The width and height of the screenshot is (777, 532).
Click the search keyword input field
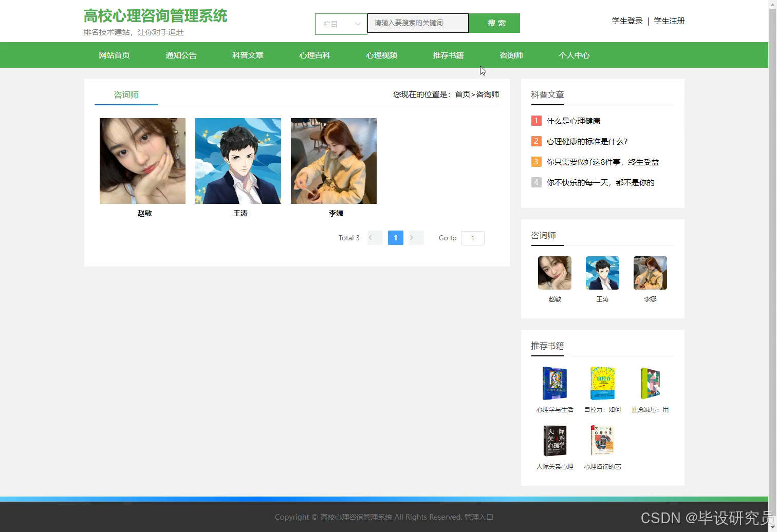(418, 23)
